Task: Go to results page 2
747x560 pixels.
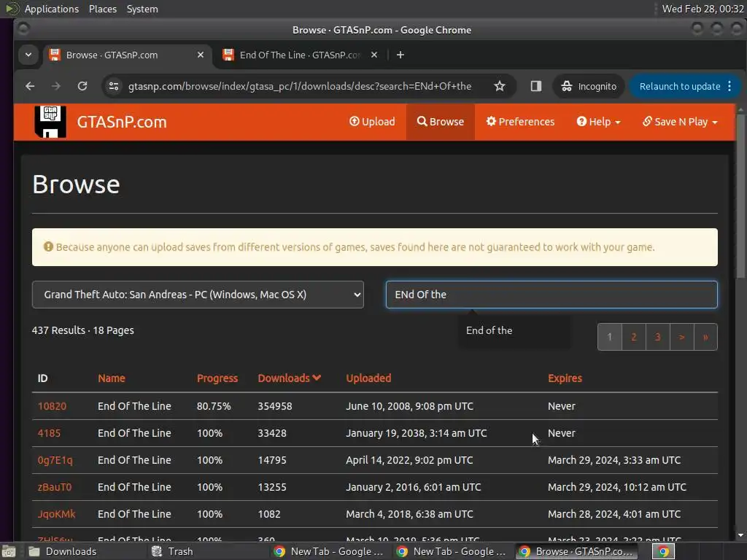Action: [634, 337]
